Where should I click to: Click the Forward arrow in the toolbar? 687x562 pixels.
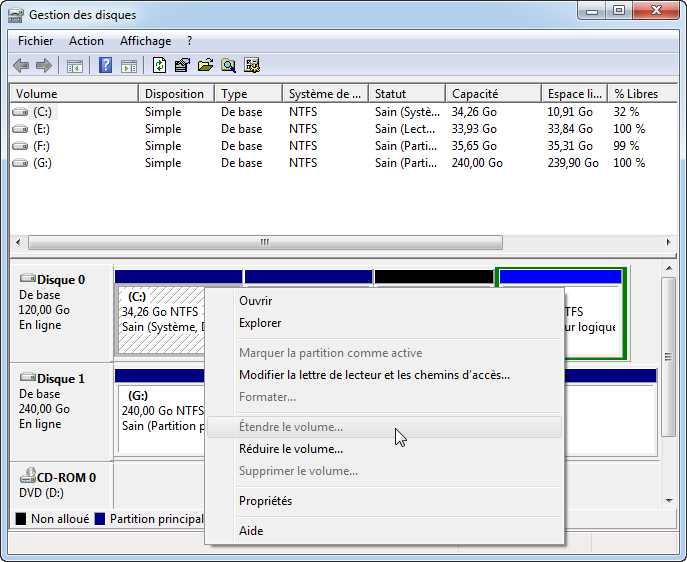pyautogui.click(x=44, y=66)
